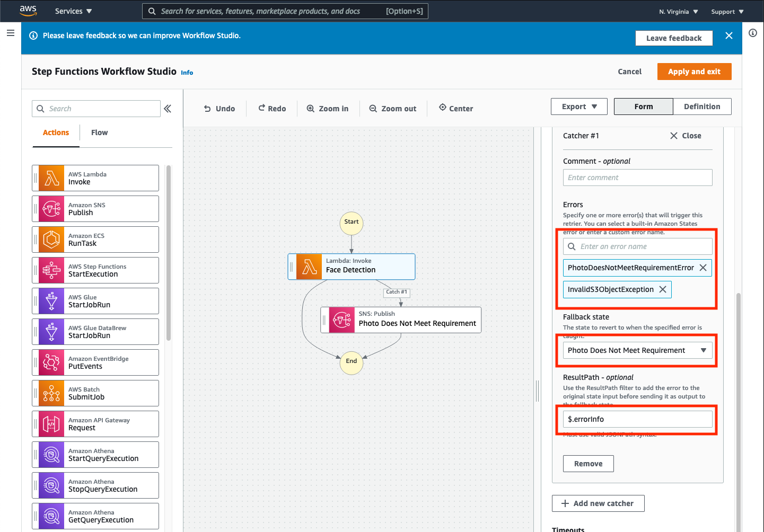Click the Start node on canvas

pyautogui.click(x=352, y=223)
